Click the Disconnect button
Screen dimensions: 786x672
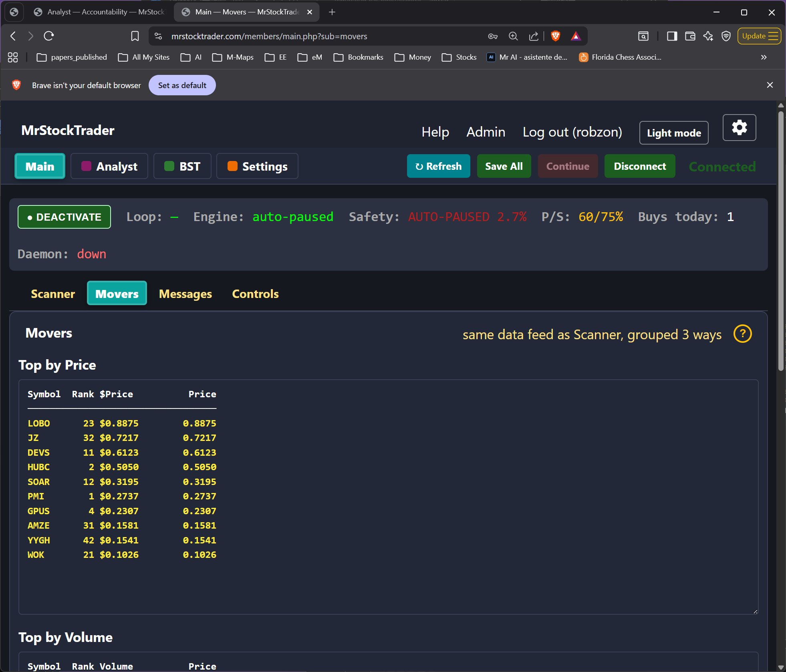click(640, 166)
